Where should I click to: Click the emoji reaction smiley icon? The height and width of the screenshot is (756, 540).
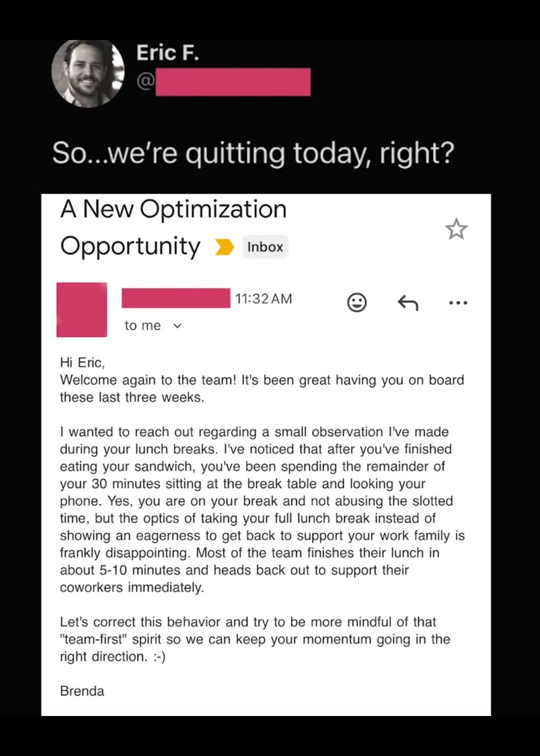tap(356, 302)
